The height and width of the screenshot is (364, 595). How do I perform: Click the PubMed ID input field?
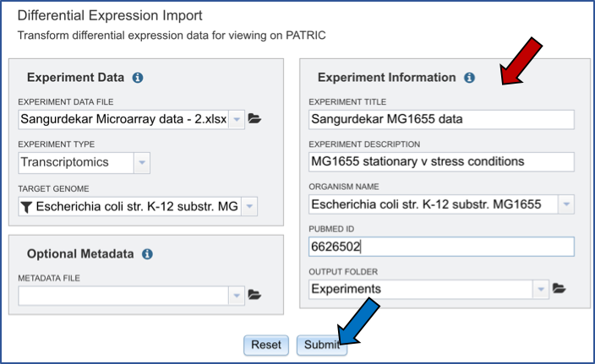coord(440,247)
